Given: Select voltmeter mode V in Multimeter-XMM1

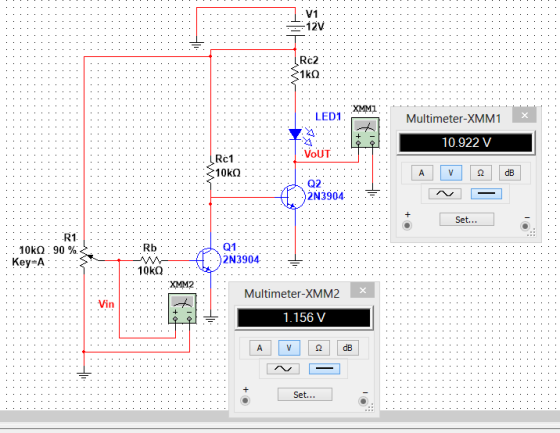Looking at the screenshot, I should (451, 173).
